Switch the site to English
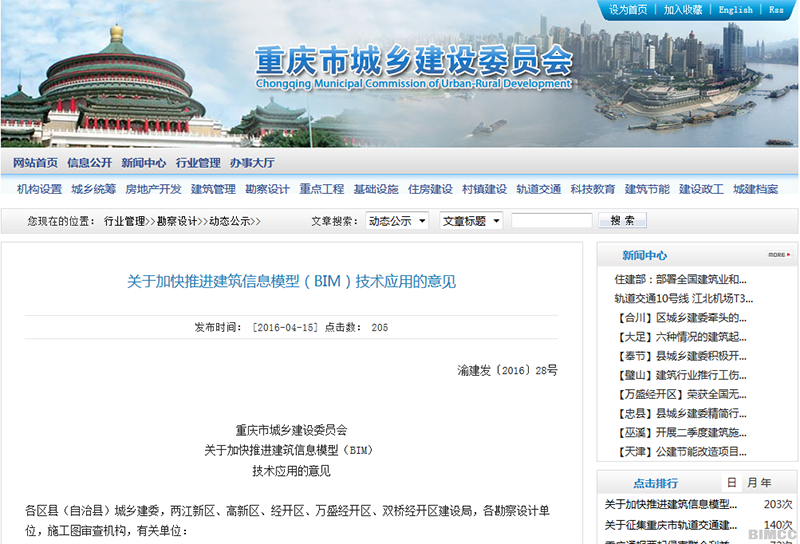The height and width of the screenshot is (544, 800). (x=735, y=10)
